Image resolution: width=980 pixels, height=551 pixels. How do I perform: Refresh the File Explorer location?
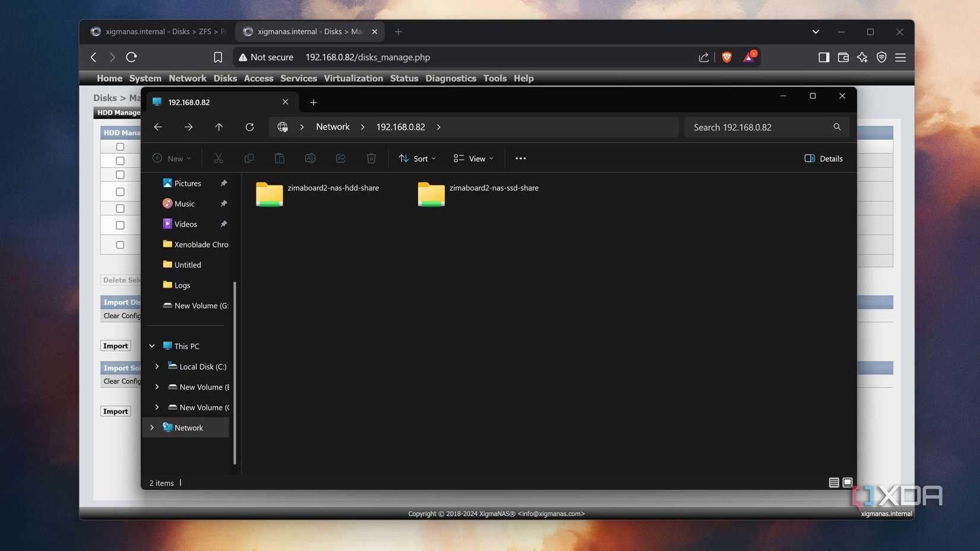249,127
